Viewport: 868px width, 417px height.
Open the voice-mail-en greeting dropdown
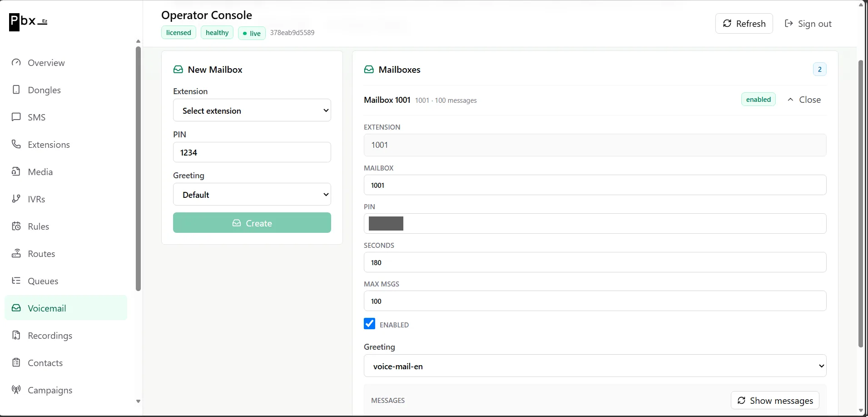595,366
